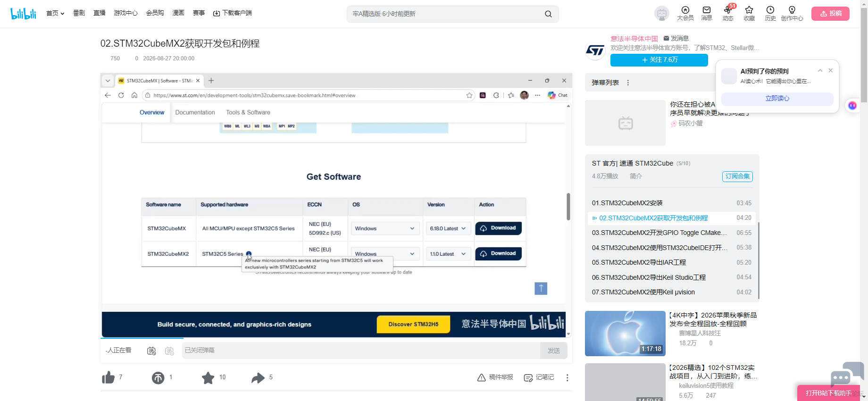Report the video via 稿件举报
Viewport: 868px width, 401px height.
(x=495, y=377)
